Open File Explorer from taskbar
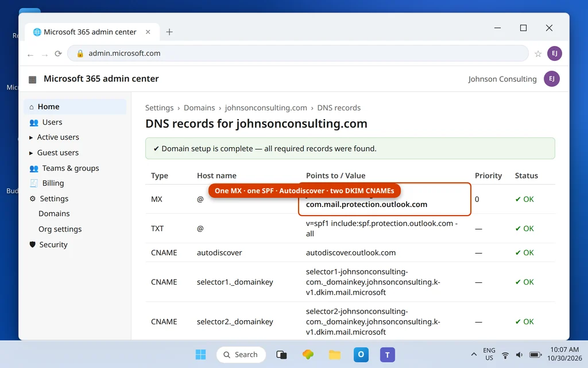Viewport: 588px width, 368px height. pos(335,354)
